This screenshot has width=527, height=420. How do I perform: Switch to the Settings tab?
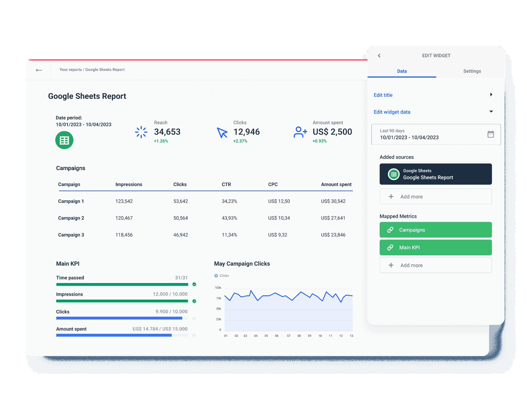[472, 71]
